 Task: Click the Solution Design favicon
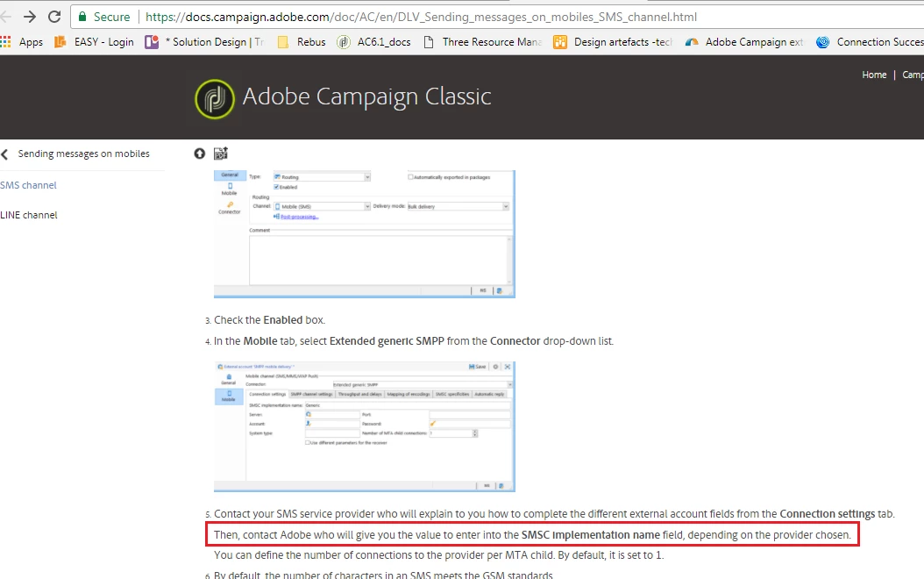pos(152,42)
